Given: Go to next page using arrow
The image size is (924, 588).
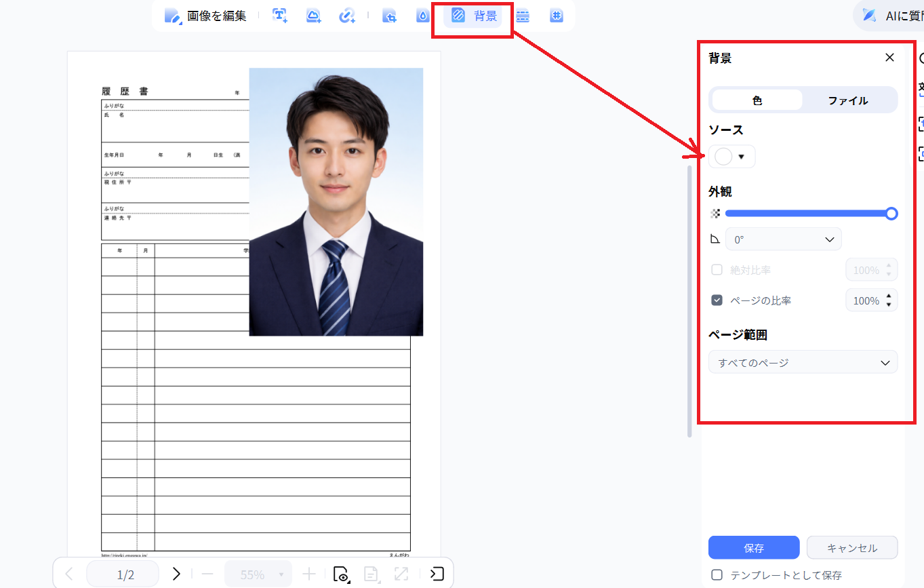Looking at the screenshot, I should click(176, 574).
